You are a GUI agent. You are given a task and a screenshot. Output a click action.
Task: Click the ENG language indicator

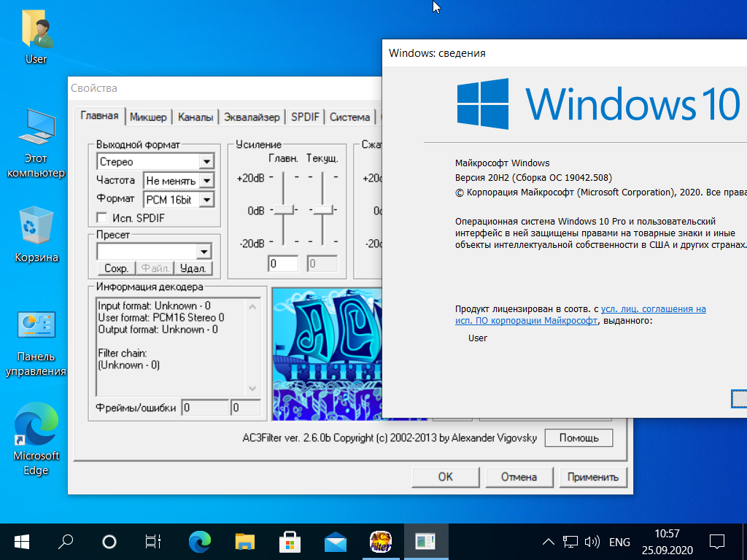[x=619, y=542]
